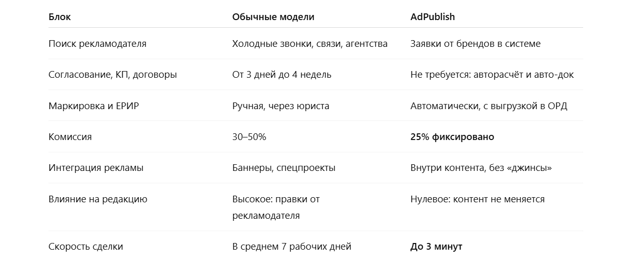Select the "Поиск рекламодателя" row label
This screenshot has width=644, height=261.
[97, 44]
